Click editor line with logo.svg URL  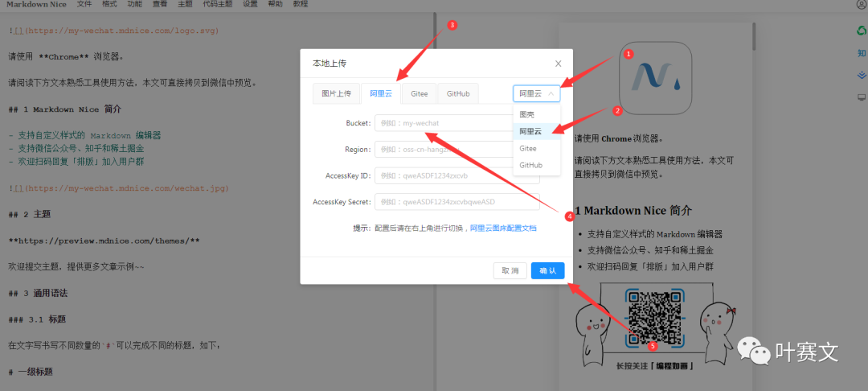click(113, 31)
